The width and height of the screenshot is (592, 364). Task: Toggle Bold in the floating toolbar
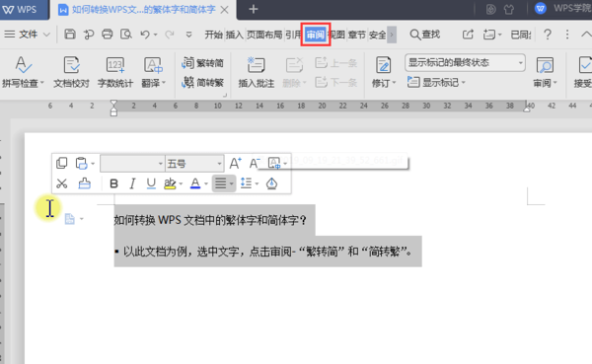(x=113, y=183)
